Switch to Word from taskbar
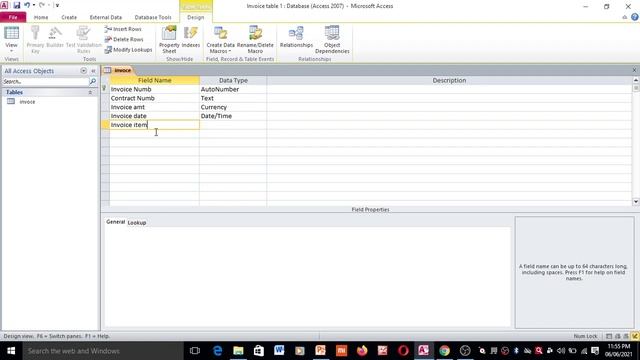This screenshot has width=640, height=360. pos(279,351)
